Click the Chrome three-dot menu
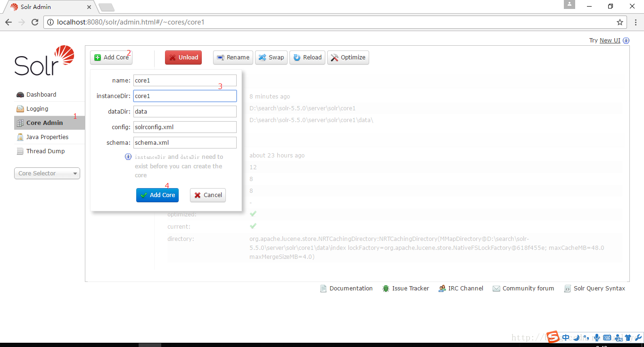Viewport: 644px width, 347px height. [x=636, y=22]
